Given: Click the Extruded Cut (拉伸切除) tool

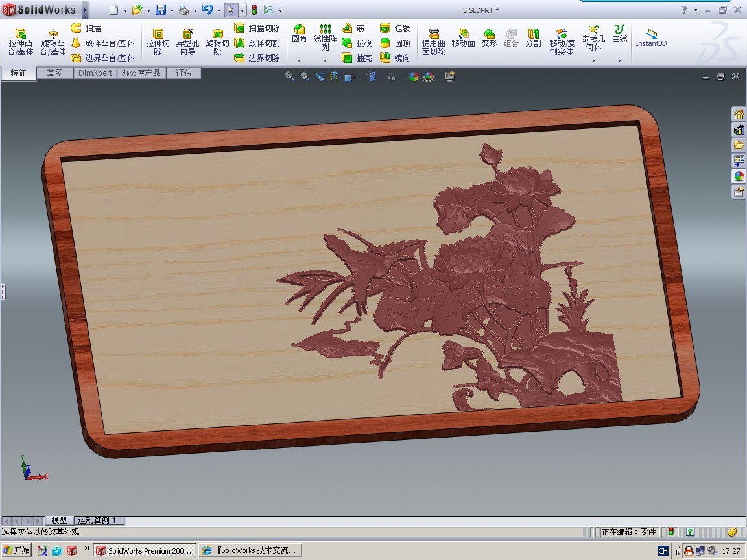Looking at the screenshot, I should 158,42.
